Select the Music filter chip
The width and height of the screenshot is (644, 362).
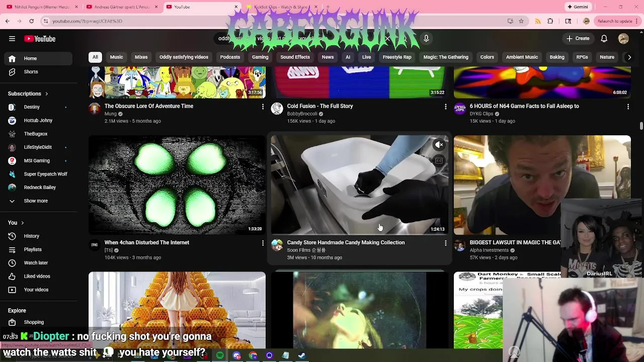point(116,57)
